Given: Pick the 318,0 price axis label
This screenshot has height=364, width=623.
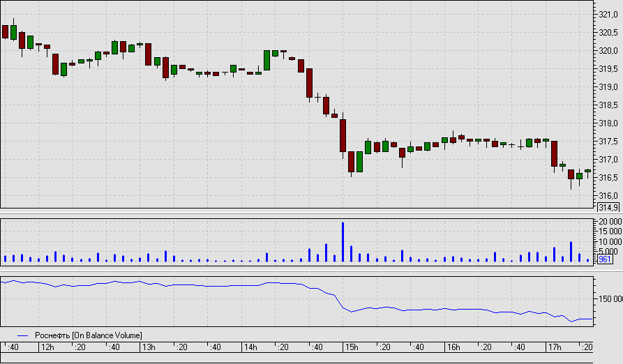Looking at the screenshot, I should pyautogui.click(x=608, y=123).
